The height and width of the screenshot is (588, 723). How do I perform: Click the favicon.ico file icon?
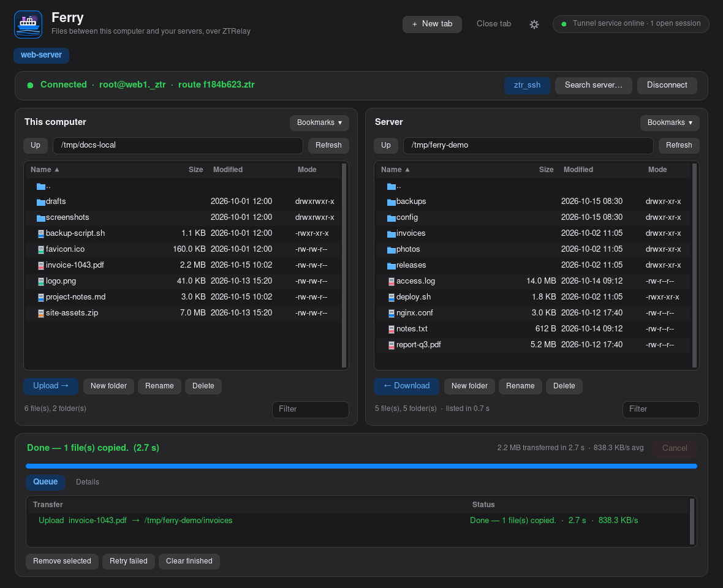click(41, 249)
